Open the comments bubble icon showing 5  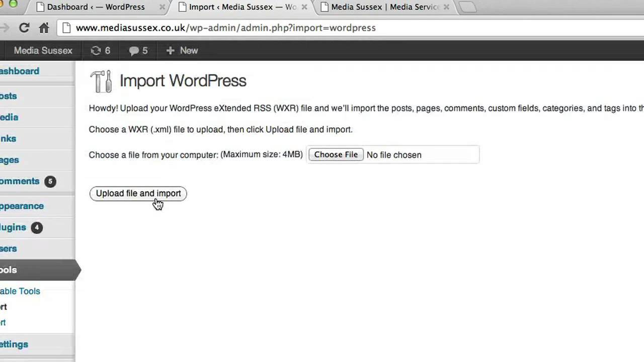point(138,50)
